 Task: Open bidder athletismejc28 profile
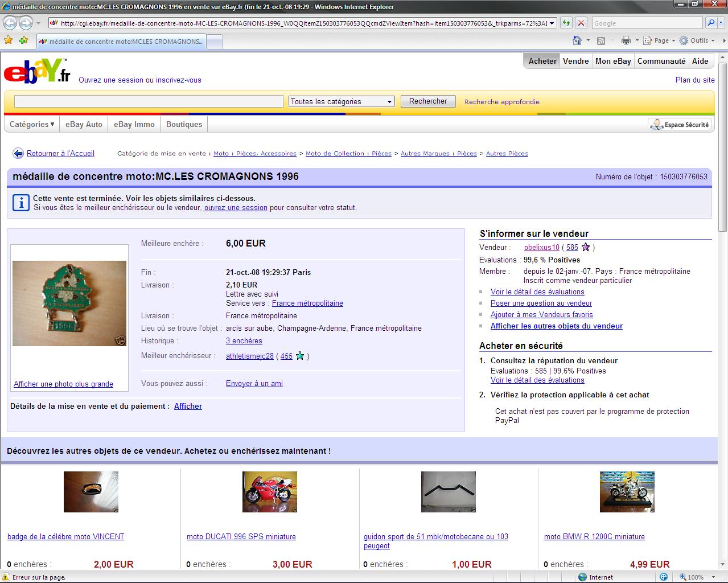[x=250, y=356]
